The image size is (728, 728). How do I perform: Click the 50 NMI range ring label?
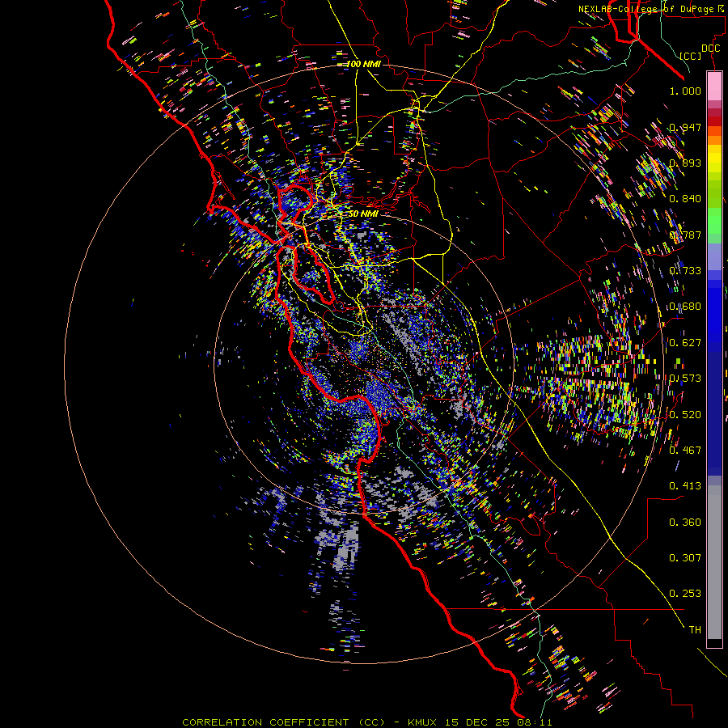click(x=363, y=214)
